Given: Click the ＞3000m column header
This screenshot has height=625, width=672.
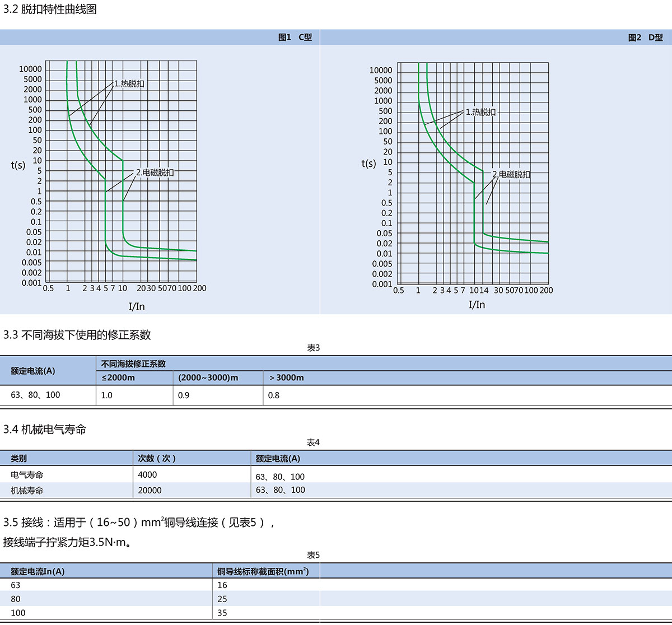Looking at the screenshot, I should click(286, 378).
